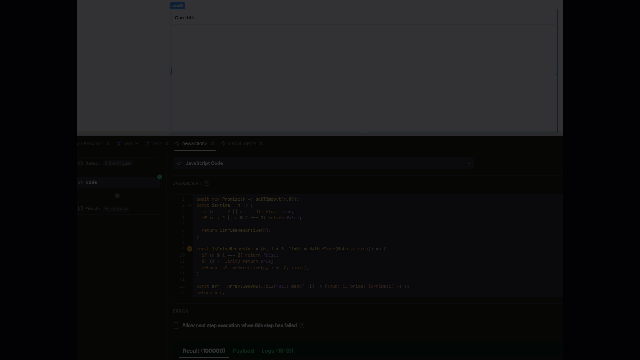The width and height of the screenshot is (640, 360).
Task: Click the info icon next to the JavaScript label
Action: point(206,183)
